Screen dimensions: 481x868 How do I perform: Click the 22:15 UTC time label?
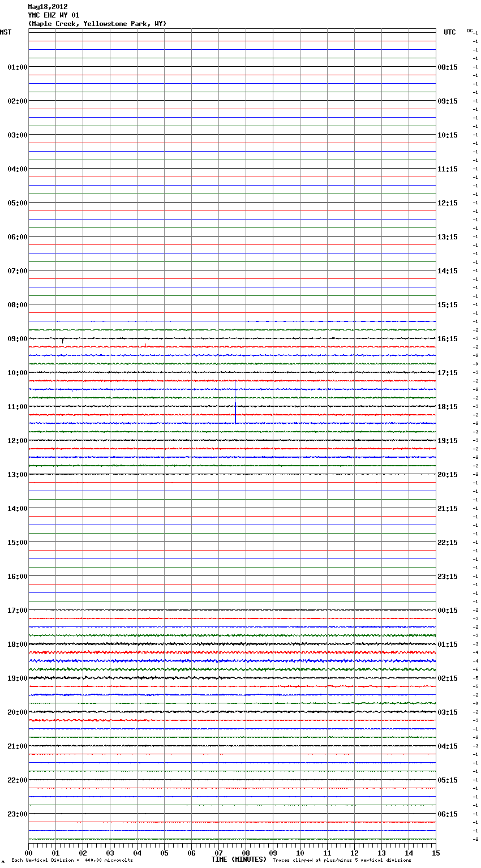tap(448, 543)
